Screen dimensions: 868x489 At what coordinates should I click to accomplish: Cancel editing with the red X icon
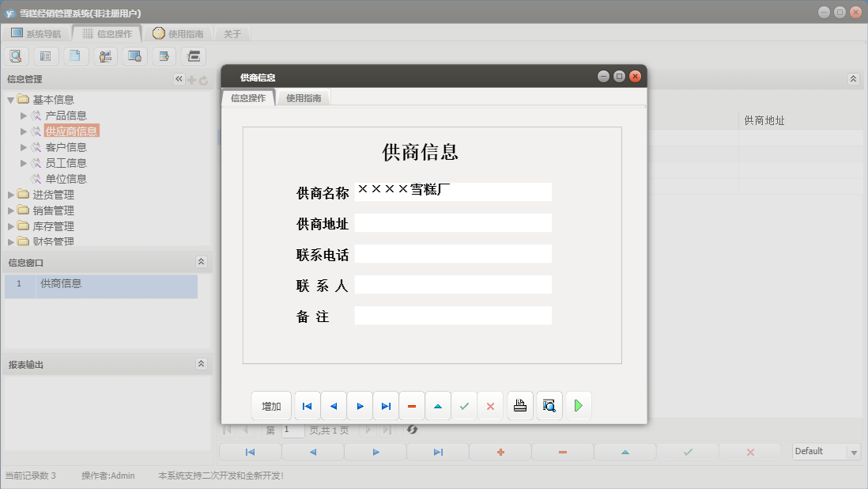pyautogui.click(x=490, y=405)
